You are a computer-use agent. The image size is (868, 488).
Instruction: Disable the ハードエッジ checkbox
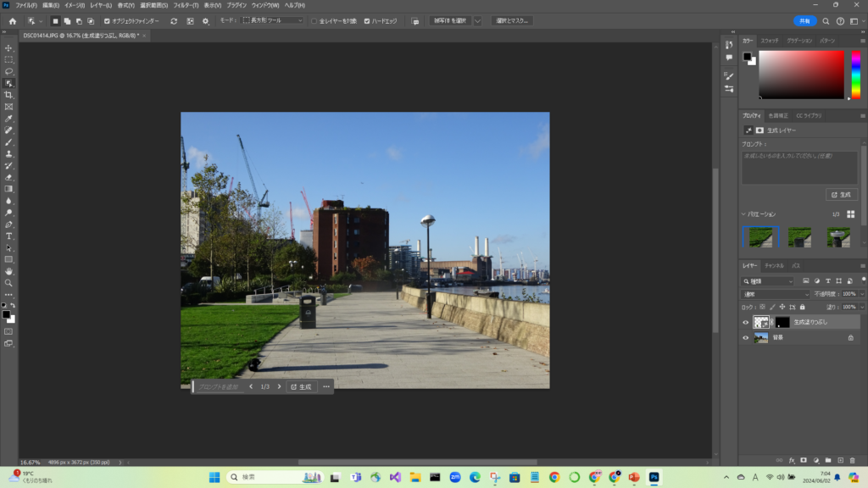point(367,20)
